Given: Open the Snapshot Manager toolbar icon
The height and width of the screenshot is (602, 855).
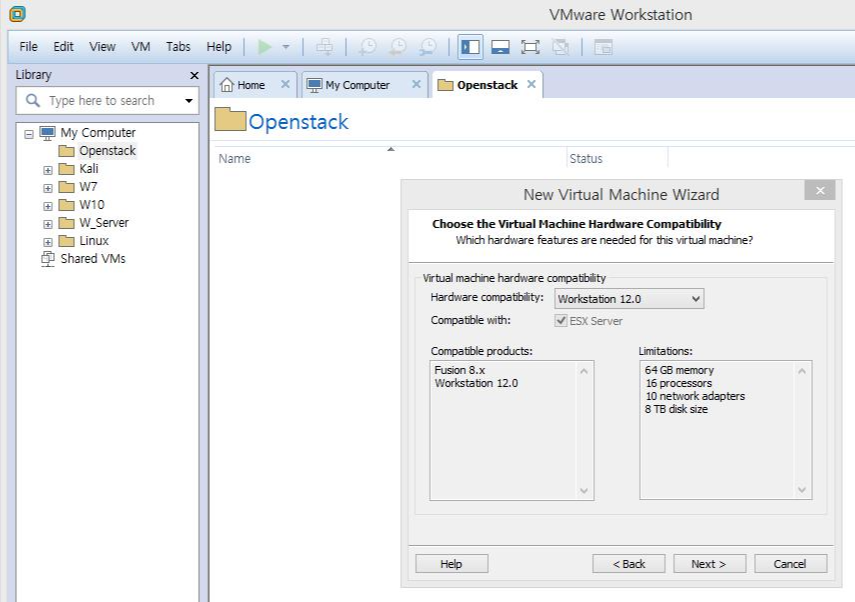Looking at the screenshot, I should (x=428, y=47).
